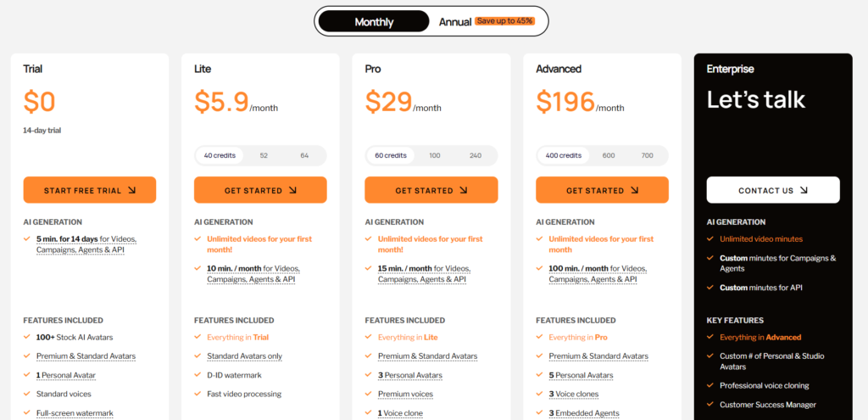Select 52 credits in the Lite plan
This screenshot has width=868, height=420.
264,156
